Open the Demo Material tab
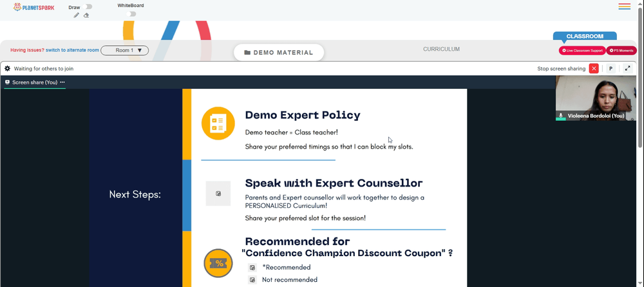This screenshot has width=644, height=287. (x=279, y=53)
